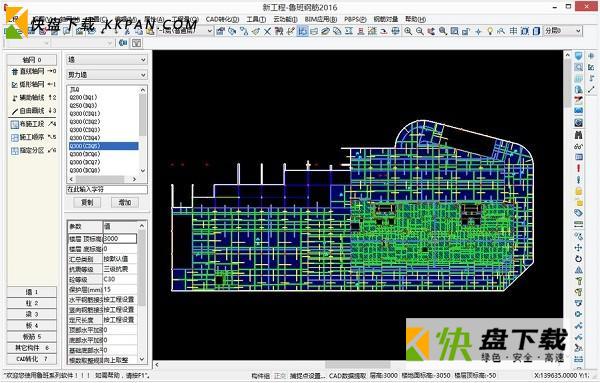Toggle 构件组 in the status bar
The height and width of the screenshot is (383, 600).
261,376
